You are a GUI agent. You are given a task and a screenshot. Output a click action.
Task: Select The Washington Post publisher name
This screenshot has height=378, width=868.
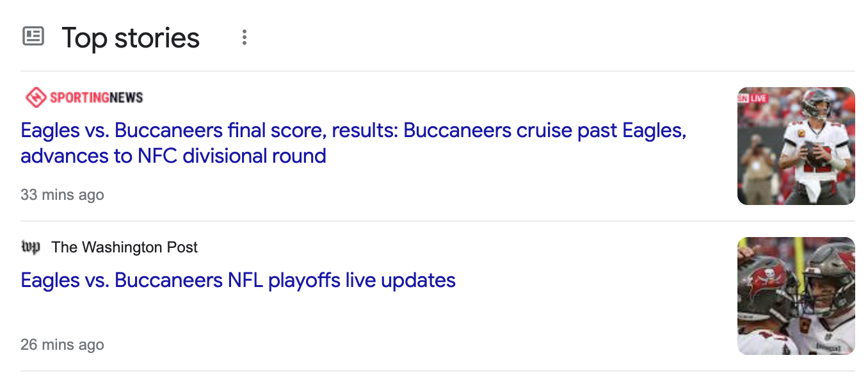click(124, 247)
